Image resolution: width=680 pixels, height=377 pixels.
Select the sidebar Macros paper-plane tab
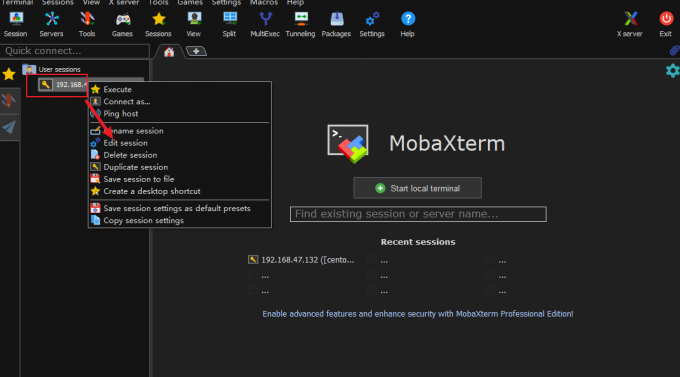coord(9,127)
